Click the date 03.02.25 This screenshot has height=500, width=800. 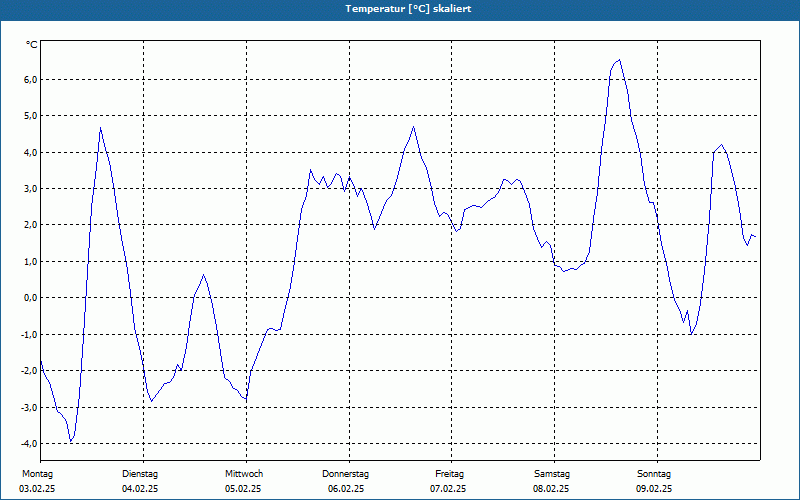click(x=37, y=489)
